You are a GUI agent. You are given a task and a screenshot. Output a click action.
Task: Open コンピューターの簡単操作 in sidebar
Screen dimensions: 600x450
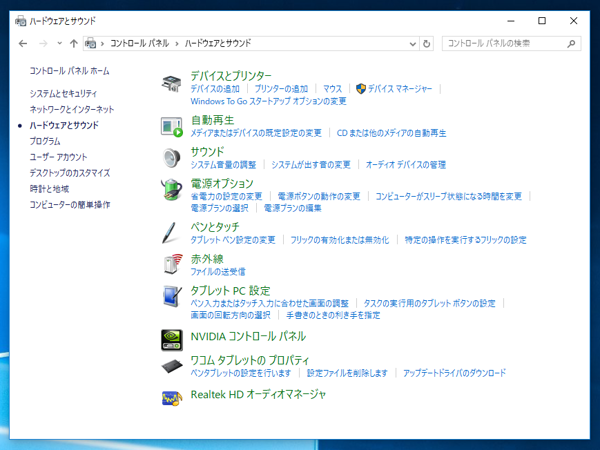point(70,205)
